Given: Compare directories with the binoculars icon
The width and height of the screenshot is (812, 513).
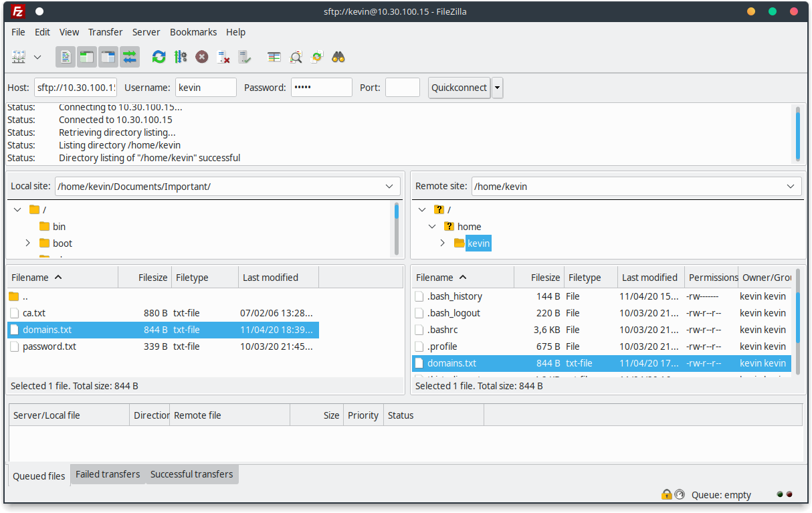Looking at the screenshot, I should [x=338, y=57].
